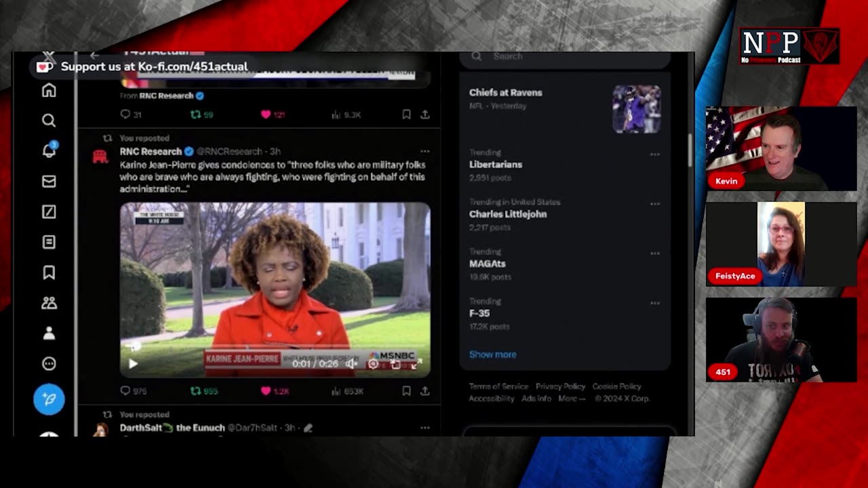Open more options for MAGAts trend
Screen dimensions: 868x488
click(x=654, y=253)
